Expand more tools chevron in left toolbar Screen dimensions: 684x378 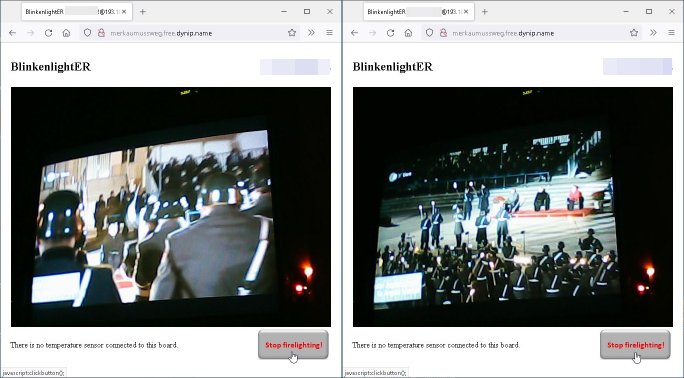311,33
